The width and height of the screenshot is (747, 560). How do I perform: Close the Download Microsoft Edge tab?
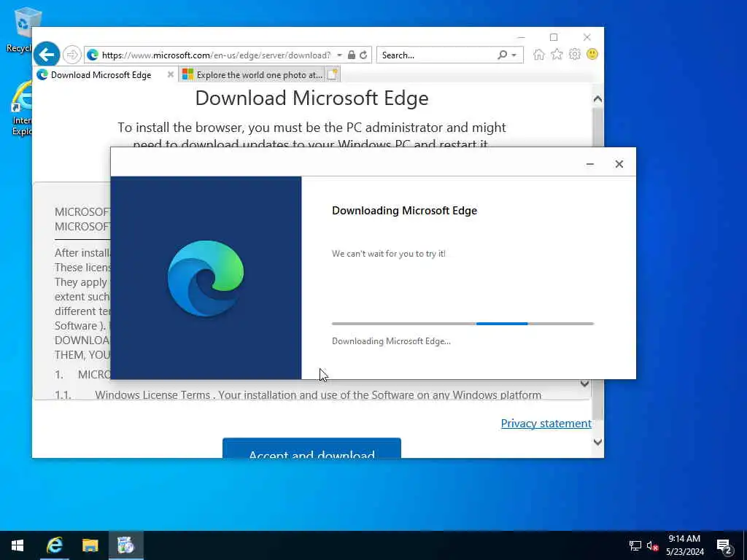[171, 75]
